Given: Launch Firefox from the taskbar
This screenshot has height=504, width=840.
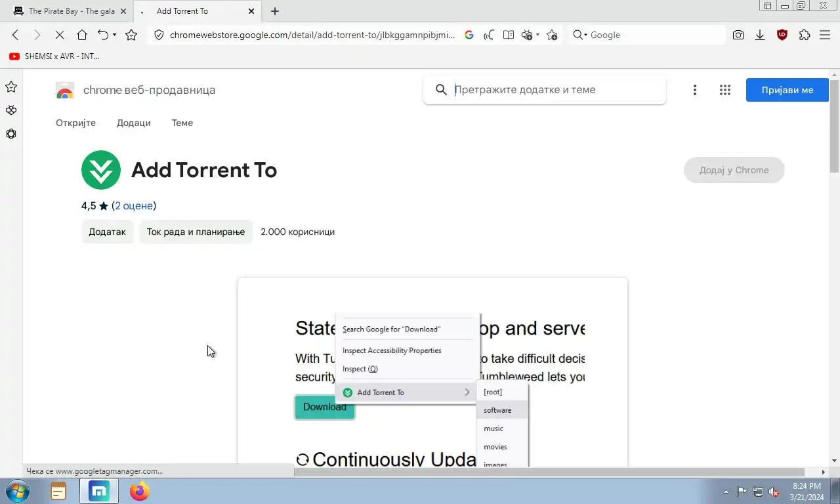Looking at the screenshot, I should pos(139,491).
